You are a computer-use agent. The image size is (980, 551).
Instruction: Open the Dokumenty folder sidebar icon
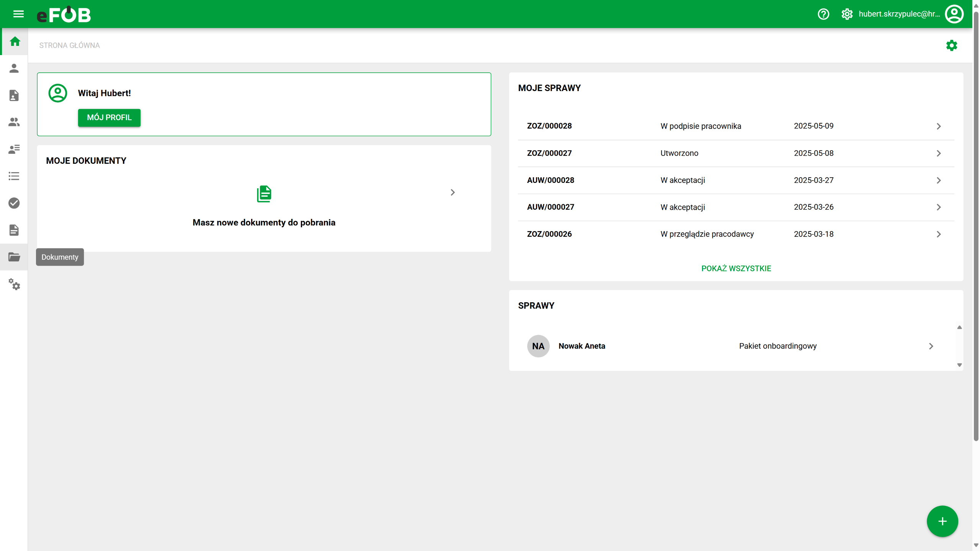pos(14,257)
